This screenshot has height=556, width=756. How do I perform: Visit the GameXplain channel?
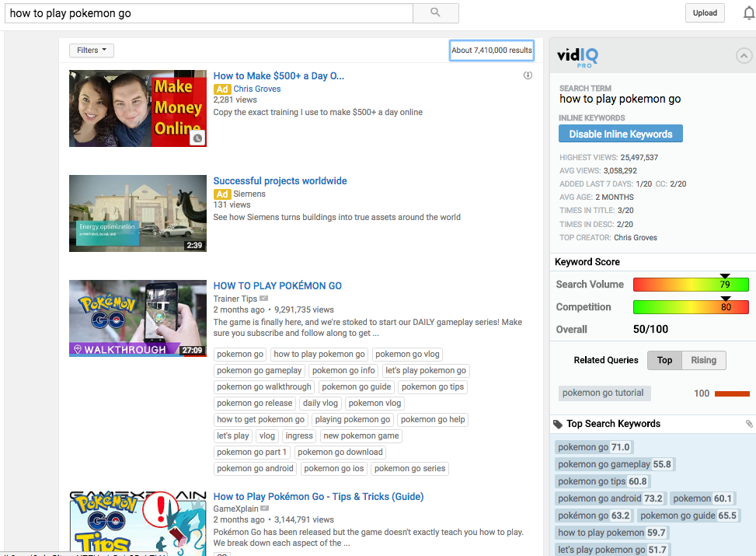235,509
